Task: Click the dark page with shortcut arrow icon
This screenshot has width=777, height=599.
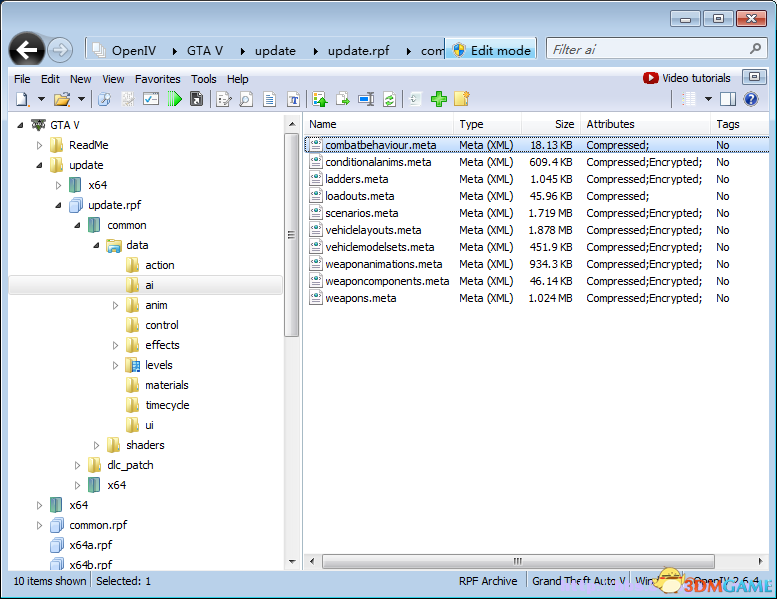Action: point(197,99)
